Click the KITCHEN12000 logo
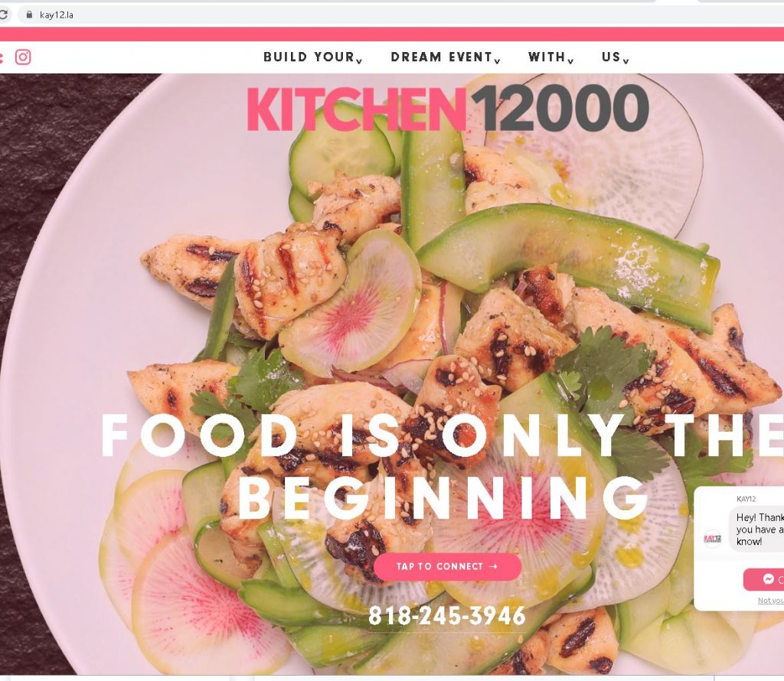Image resolution: width=784 pixels, height=681 pixels. [448, 108]
